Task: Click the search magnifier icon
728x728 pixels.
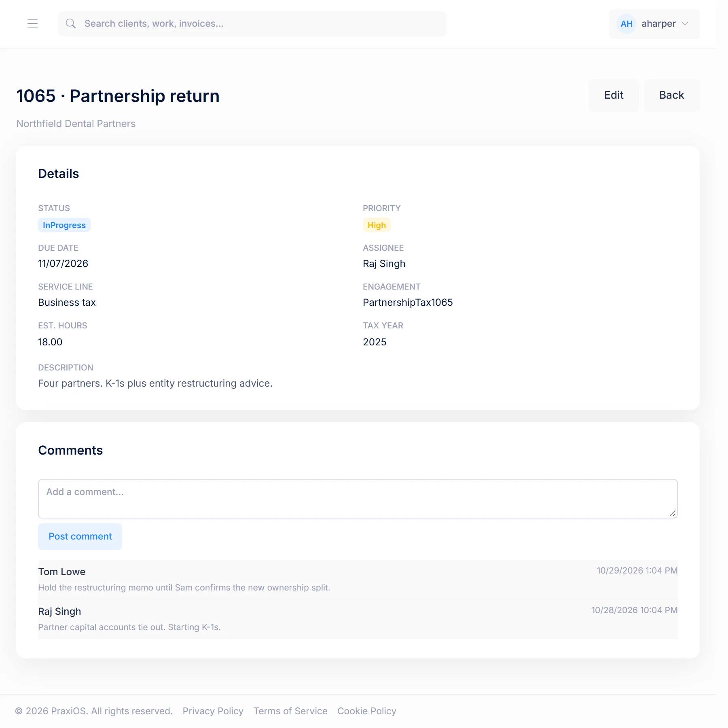Action: coord(71,24)
